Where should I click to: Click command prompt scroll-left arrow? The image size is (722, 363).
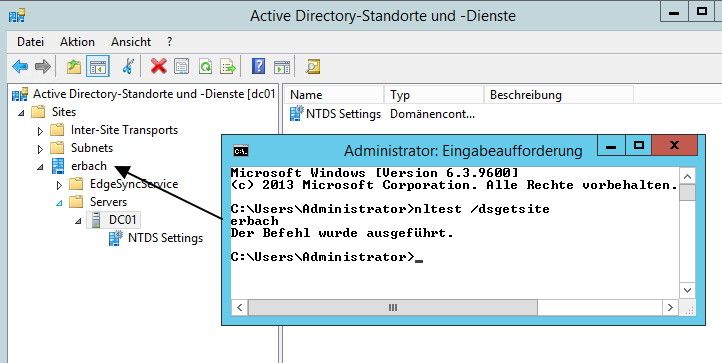click(x=239, y=307)
